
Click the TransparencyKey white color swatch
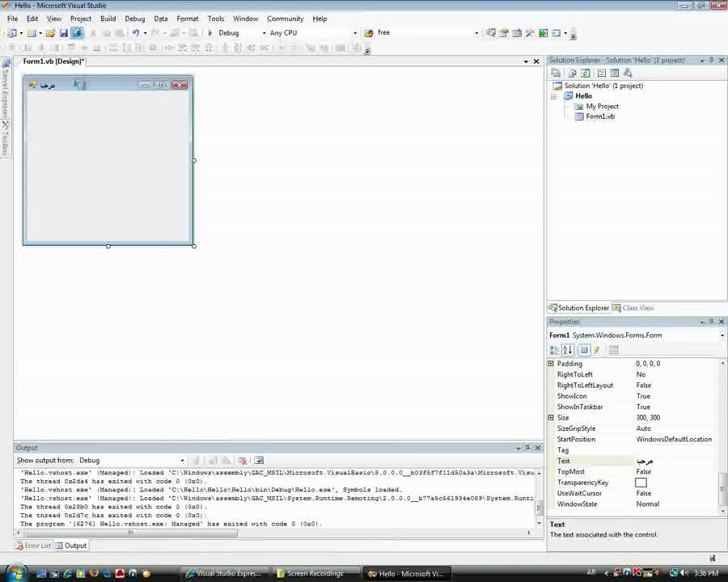click(x=641, y=483)
